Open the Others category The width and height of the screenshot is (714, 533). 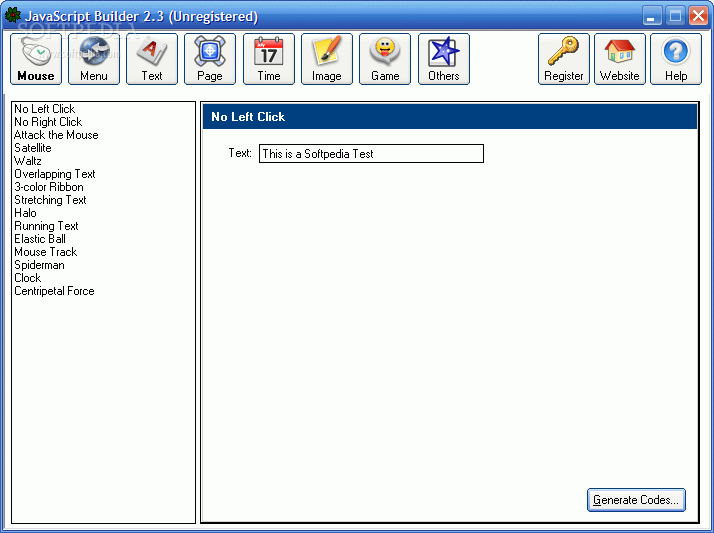click(444, 59)
